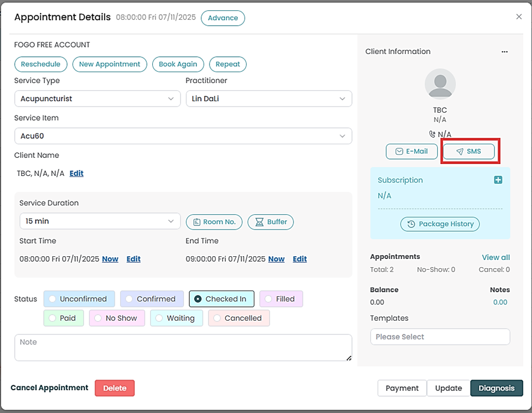Open the Templates Please Select dropdown
This screenshot has height=413, width=532.
(440, 337)
